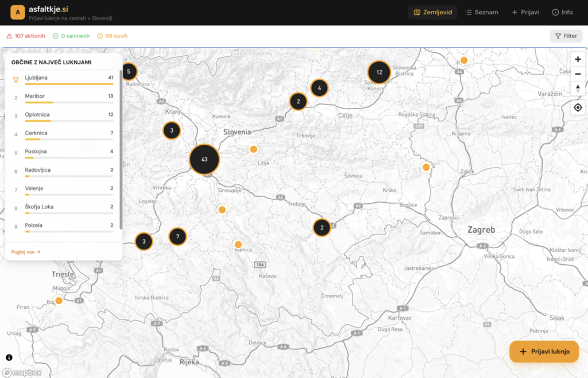Zoom out on the map

point(578,74)
